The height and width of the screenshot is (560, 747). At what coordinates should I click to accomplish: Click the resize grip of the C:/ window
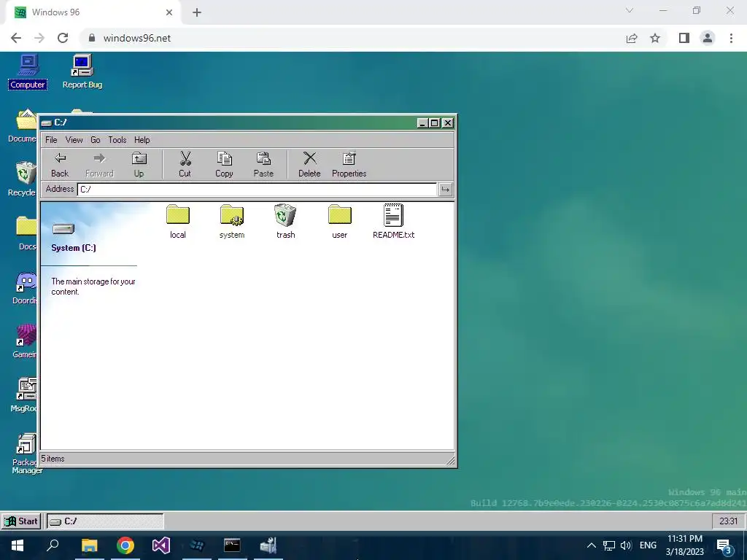pos(449,460)
